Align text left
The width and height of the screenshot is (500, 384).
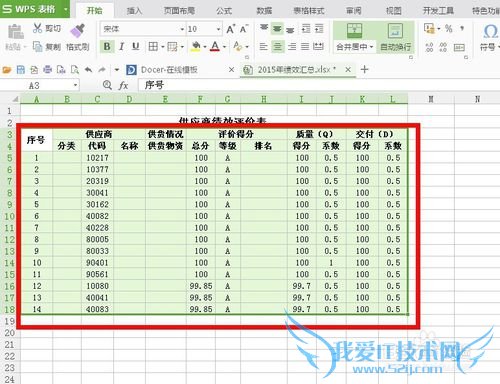264,46
